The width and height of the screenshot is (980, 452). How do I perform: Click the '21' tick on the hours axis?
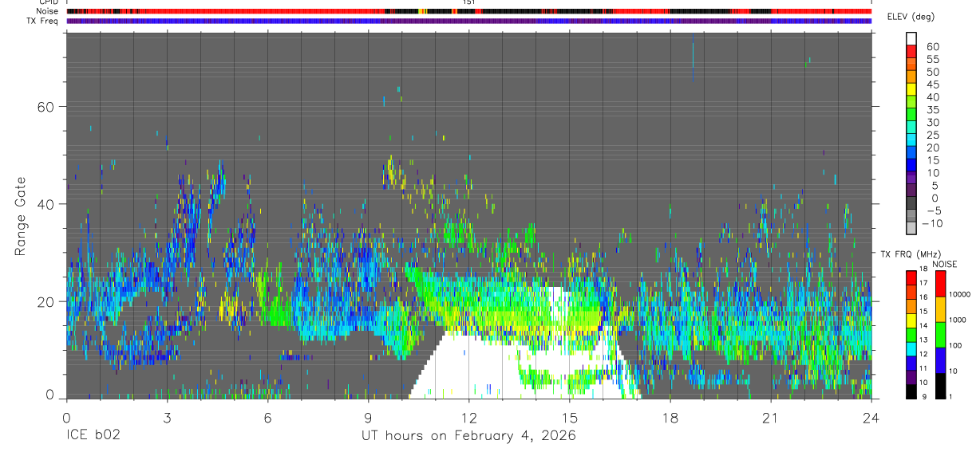(771, 417)
